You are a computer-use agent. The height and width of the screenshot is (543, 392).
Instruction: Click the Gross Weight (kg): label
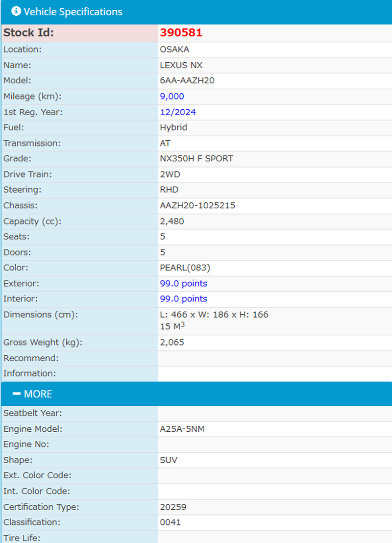pos(43,342)
